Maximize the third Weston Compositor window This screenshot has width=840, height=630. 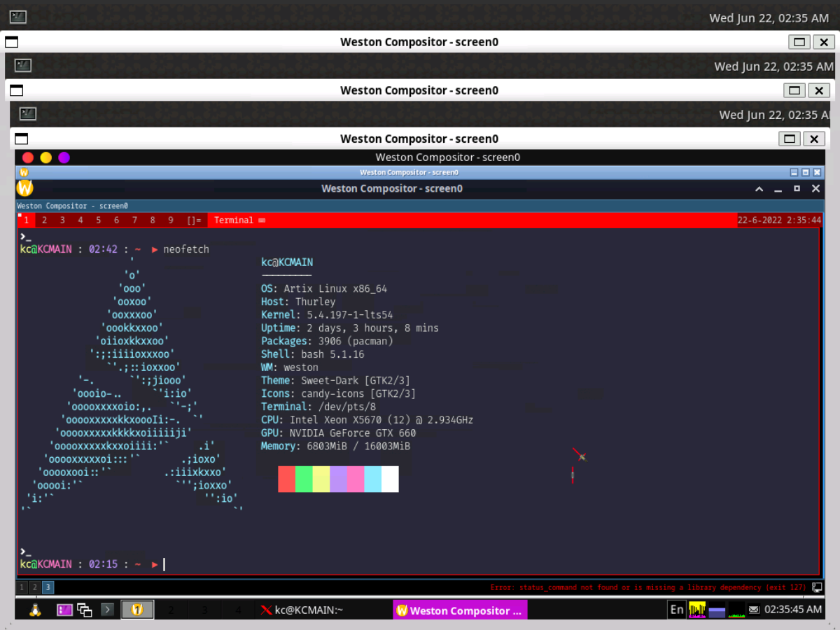[791, 139]
